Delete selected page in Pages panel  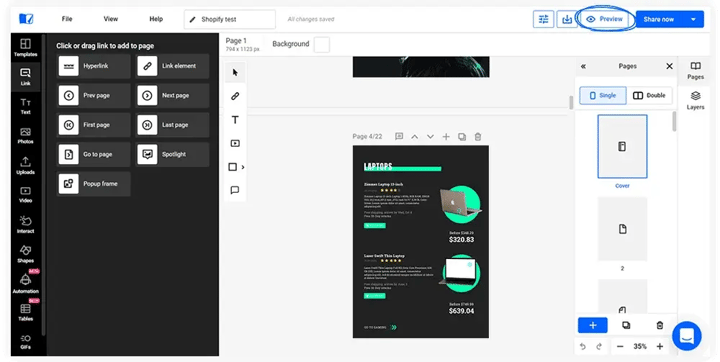pos(660,325)
